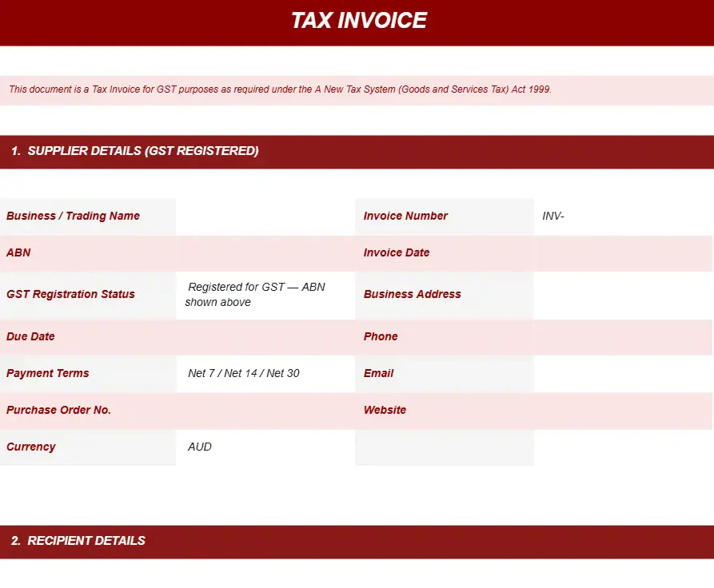Select the 'Net 7 / Net 14 / Net 30' value
Screen dimensions: 714x588
pos(244,373)
